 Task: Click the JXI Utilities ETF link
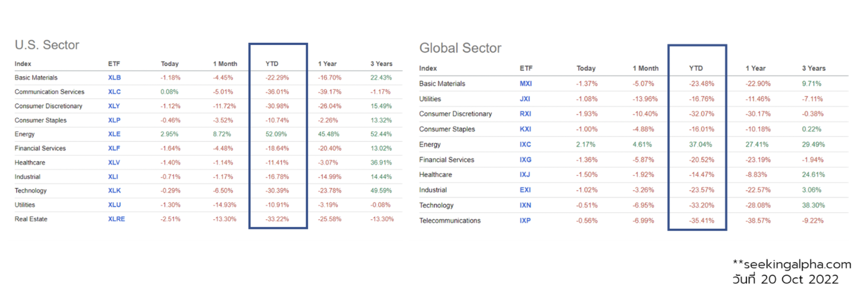click(x=525, y=99)
